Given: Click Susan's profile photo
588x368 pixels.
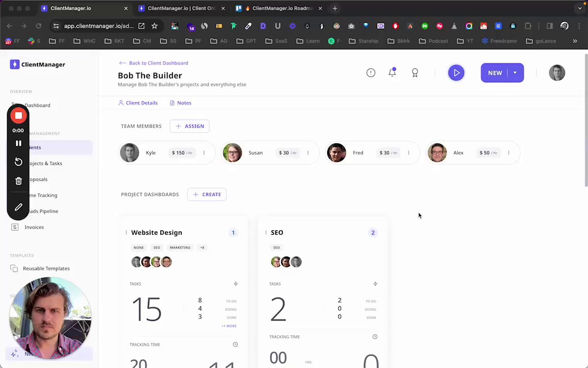Looking at the screenshot, I should coord(233,153).
